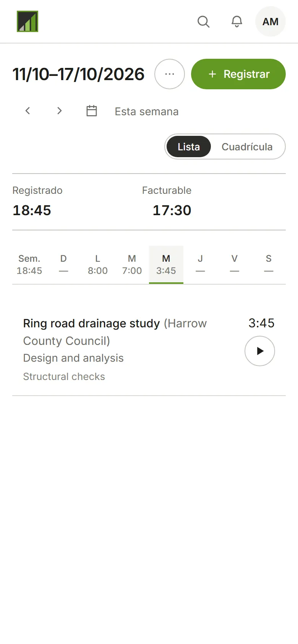Select the S day tab

[269, 265]
